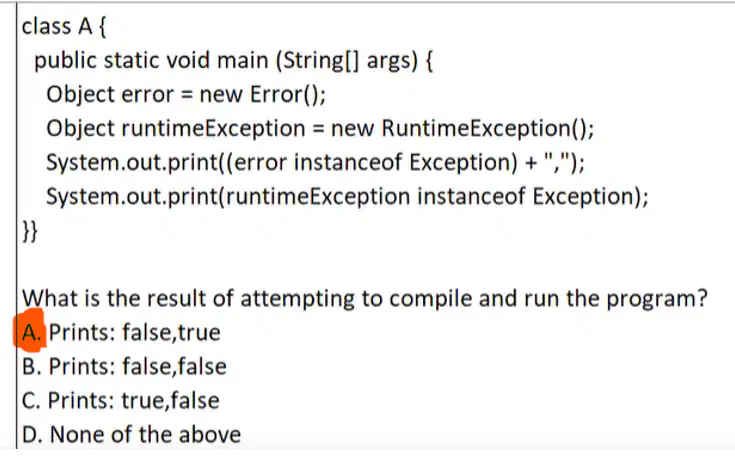This screenshot has height=471, width=735.
Task: Click the instanceof keyword in first print
Action: coord(348,163)
